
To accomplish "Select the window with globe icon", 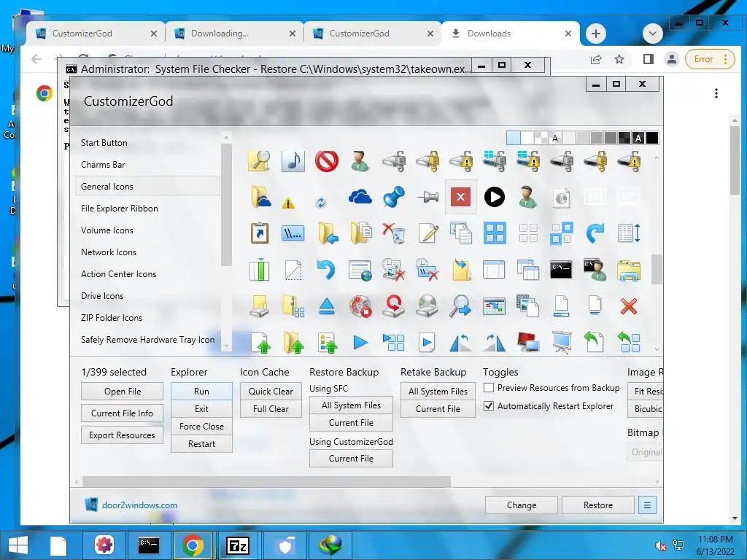I will tap(360, 270).
